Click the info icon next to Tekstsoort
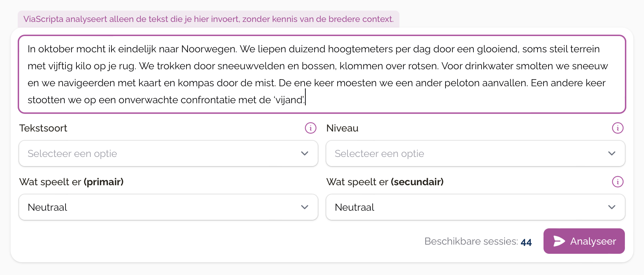The height and width of the screenshot is (275, 644). [310, 128]
